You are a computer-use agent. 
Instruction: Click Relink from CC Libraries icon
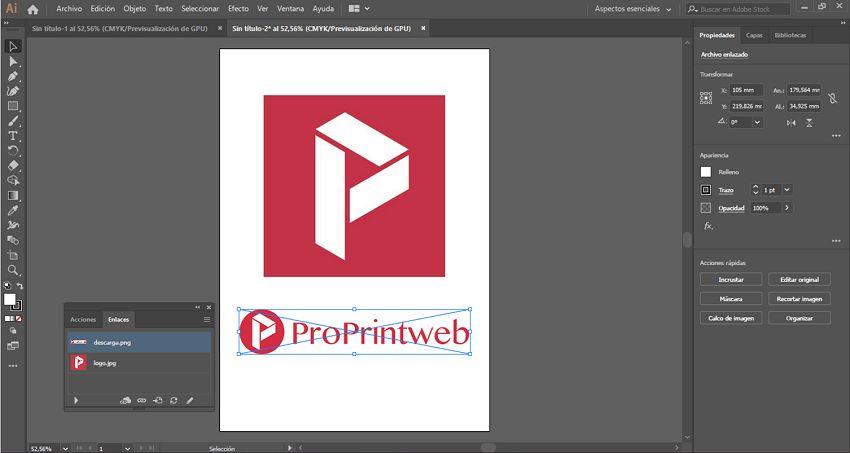[x=125, y=400]
